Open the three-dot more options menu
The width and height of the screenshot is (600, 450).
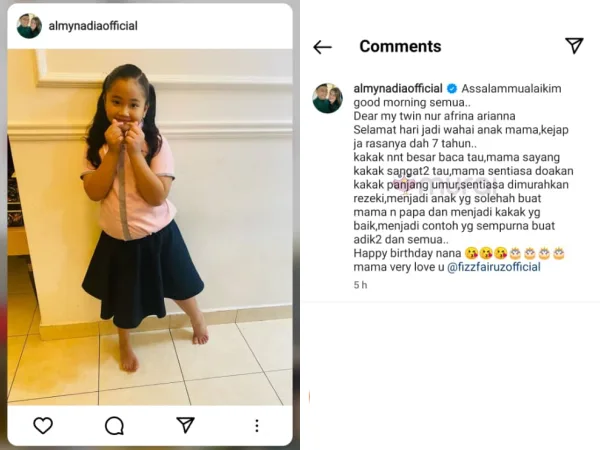pos(257,426)
